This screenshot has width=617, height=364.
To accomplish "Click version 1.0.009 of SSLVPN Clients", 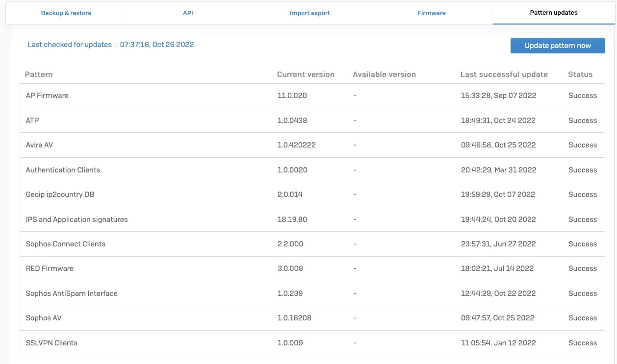I will pyautogui.click(x=290, y=343).
